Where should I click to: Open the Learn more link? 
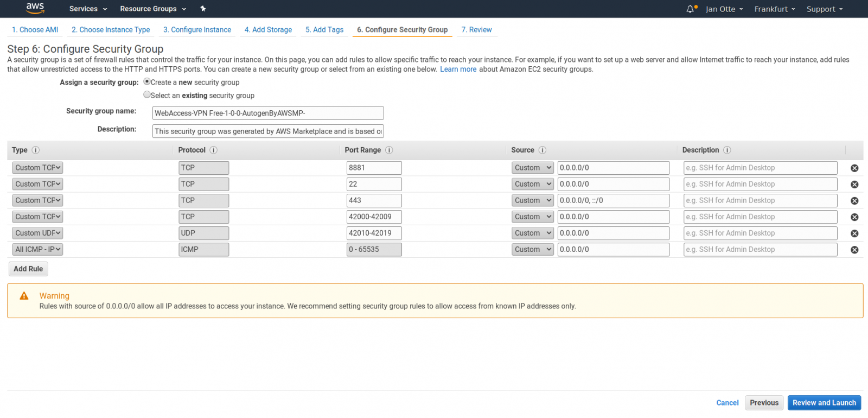point(458,69)
